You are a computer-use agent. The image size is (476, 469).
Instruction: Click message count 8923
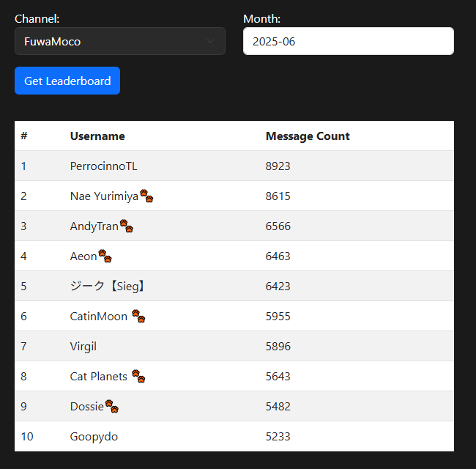(x=278, y=166)
